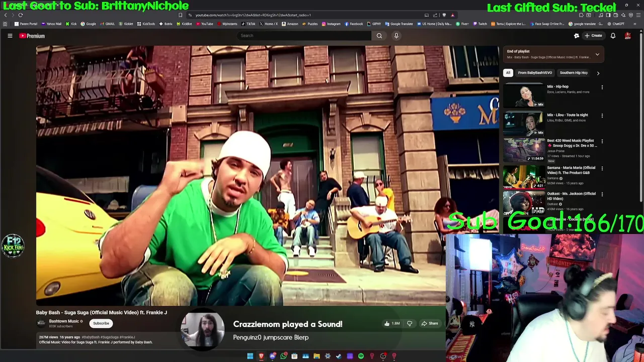Viewport: 644px width, 362px height.
Task: Open more options for Mix - Hip-hop
Action: click(602, 87)
